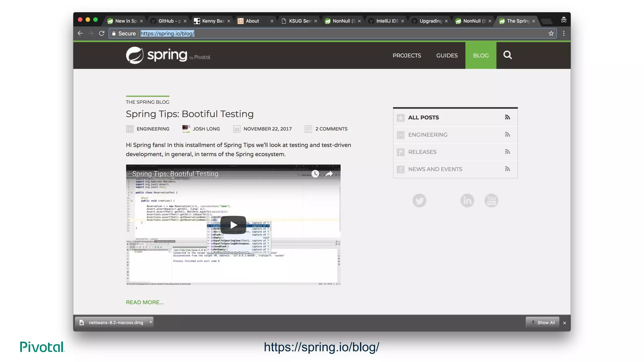Click video Watch Later clock icon
Image resolution: width=644 pixels, height=362 pixels.
(315, 174)
